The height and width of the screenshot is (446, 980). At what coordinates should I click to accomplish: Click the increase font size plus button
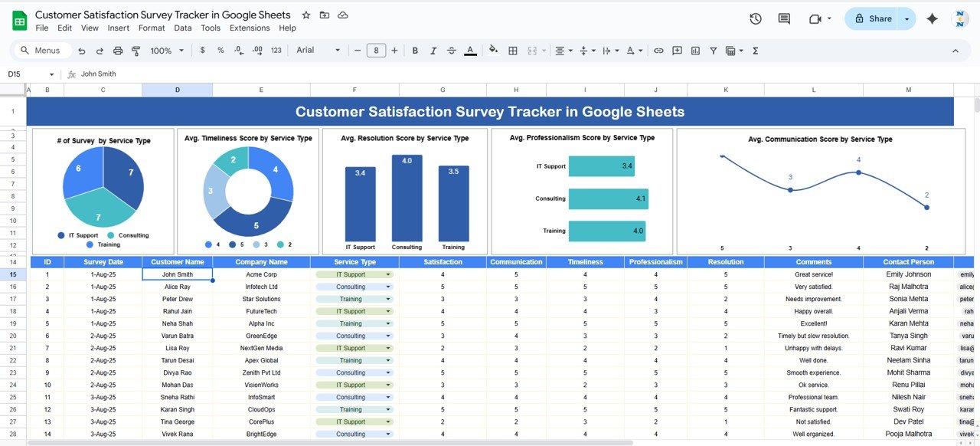point(394,51)
